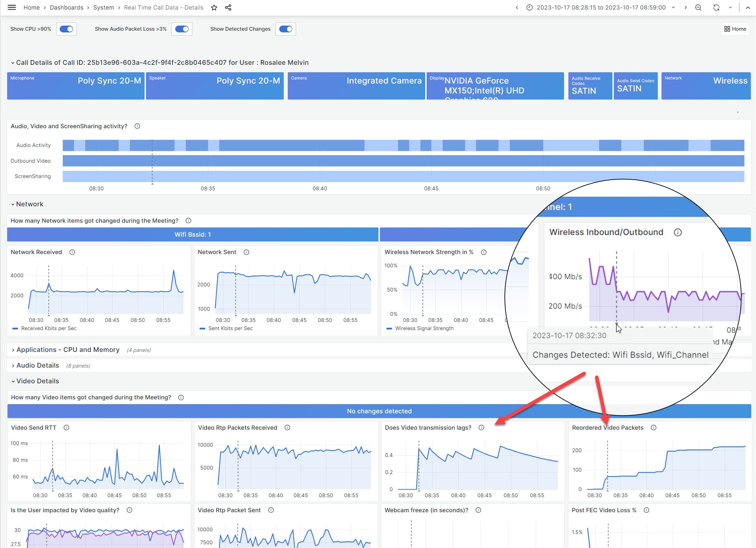This screenshot has width=756, height=548.
Task: Info icon beside Reordered Video Packets
Action: tap(654, 428)
